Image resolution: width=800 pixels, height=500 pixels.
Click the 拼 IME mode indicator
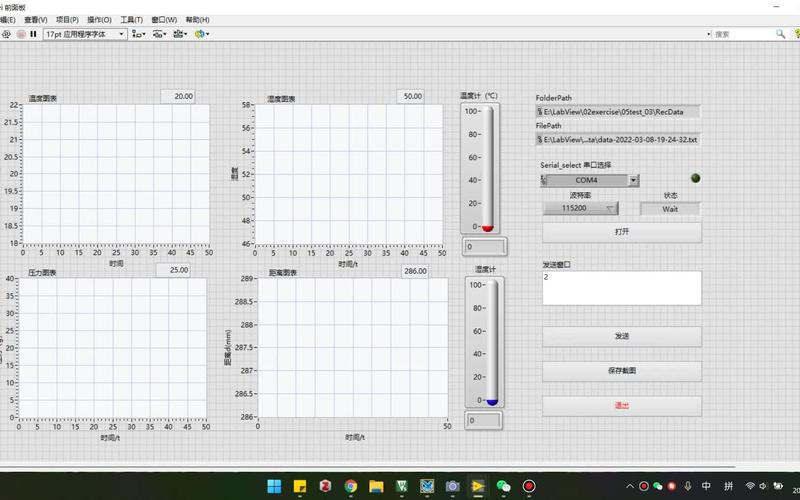729,486
